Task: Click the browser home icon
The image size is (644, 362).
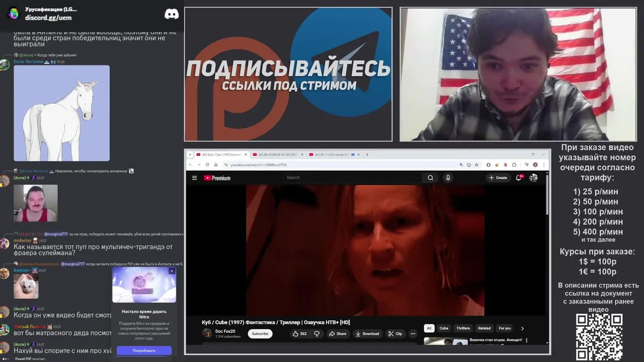Action: pos(216,164)
